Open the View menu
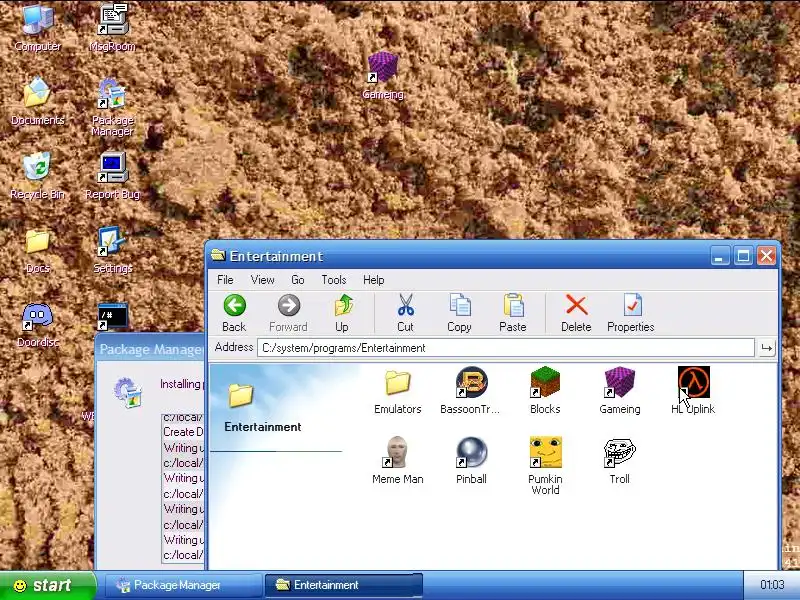Screen dimensions: 800x600 pyautogui.click(x=262, y=280)
